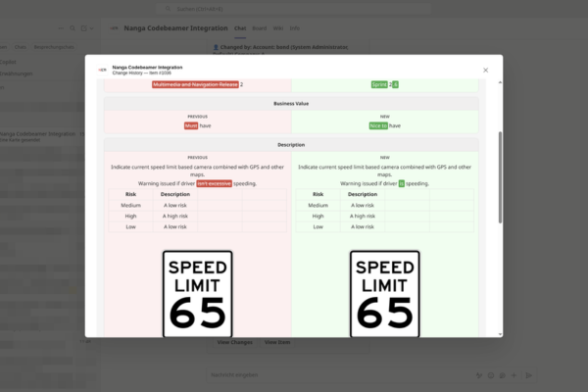Image resolution: width=588 pixels, height=392 pixels.
Task: Click the 'Description' section header
Action: [x=291, y=145]
